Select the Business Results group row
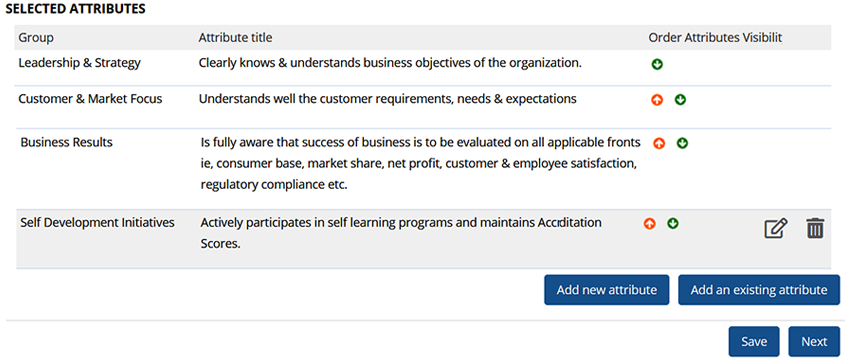 424,169
